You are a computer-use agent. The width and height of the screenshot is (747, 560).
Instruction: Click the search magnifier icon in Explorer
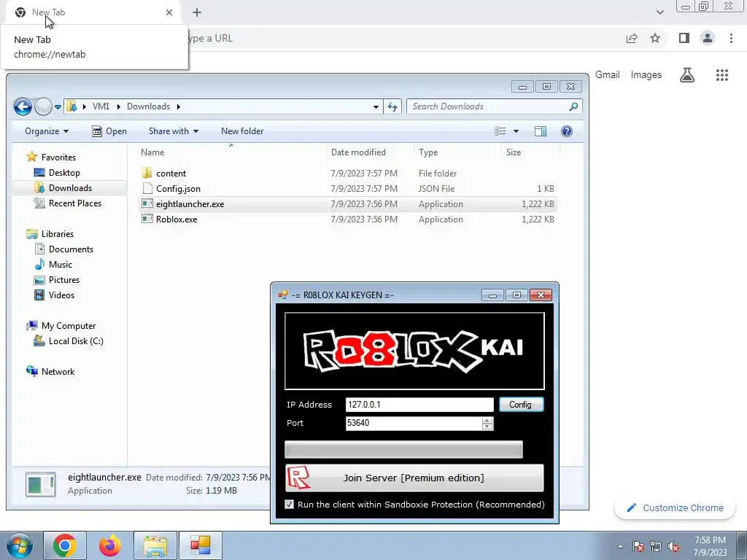[x=573, y=106]
